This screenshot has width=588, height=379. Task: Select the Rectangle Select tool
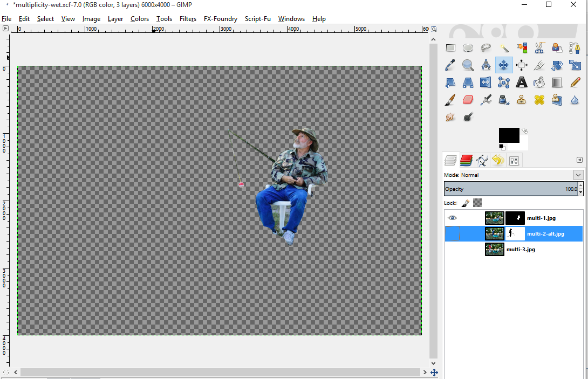(x=450, y=48)
